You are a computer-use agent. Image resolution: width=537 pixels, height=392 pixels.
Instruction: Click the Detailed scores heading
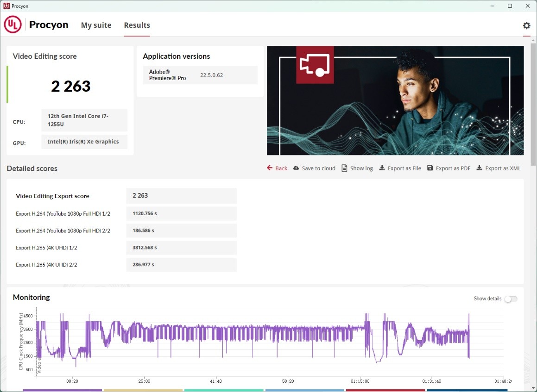click(32, 168)
